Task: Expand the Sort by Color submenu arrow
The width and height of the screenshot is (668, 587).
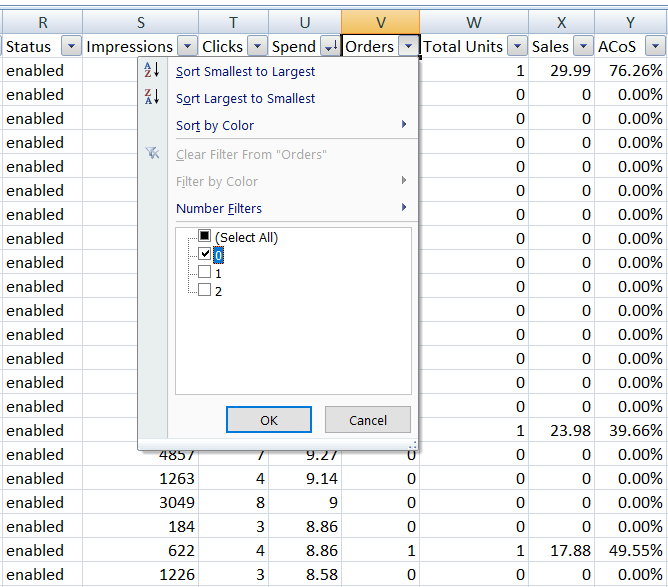Action: coord(404,124)
